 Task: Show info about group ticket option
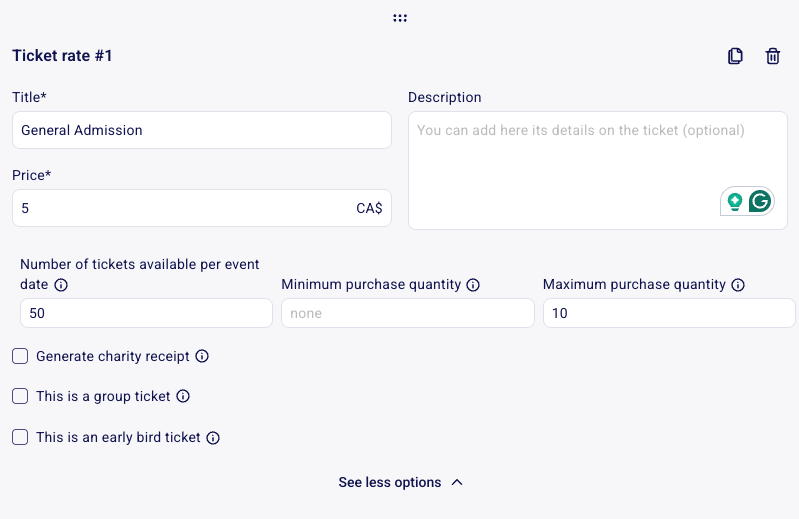tap(183, 396)
